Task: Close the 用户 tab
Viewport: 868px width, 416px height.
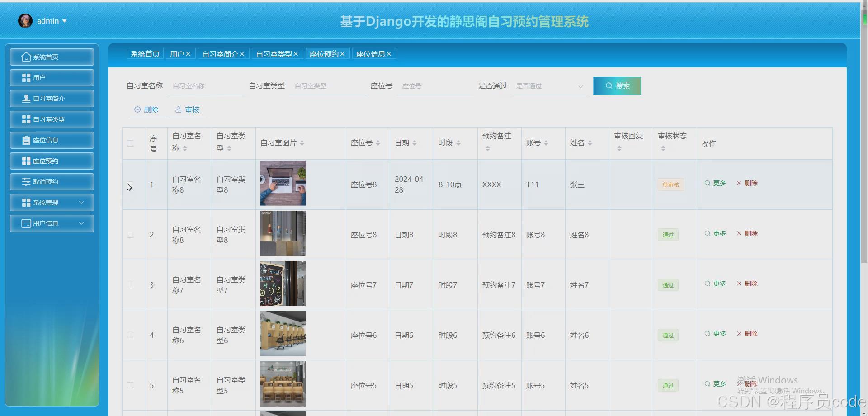Action: coord(188,54)
